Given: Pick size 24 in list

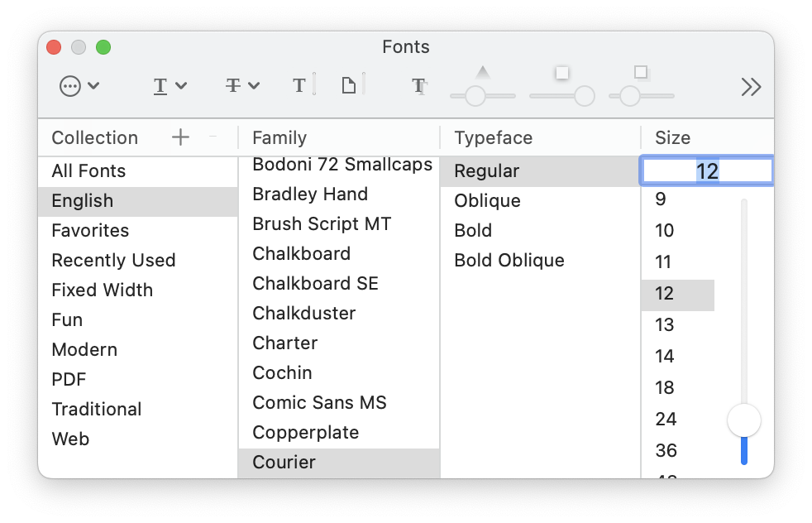Looking at the screenshot, I should click(678, 420).
